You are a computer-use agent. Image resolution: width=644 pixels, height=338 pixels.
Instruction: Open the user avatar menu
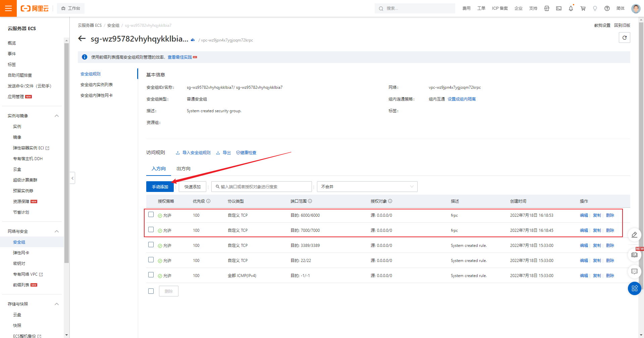636,8
